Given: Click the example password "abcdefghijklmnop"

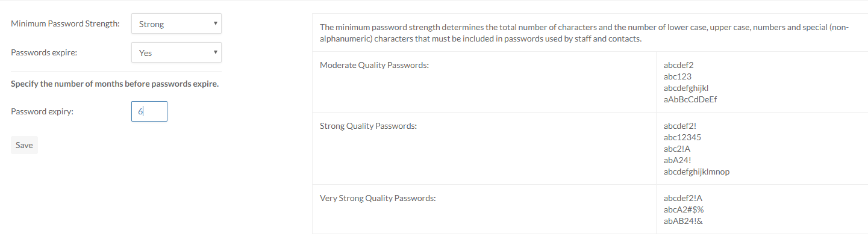Looking at the screenshot, I should [696, 172].
